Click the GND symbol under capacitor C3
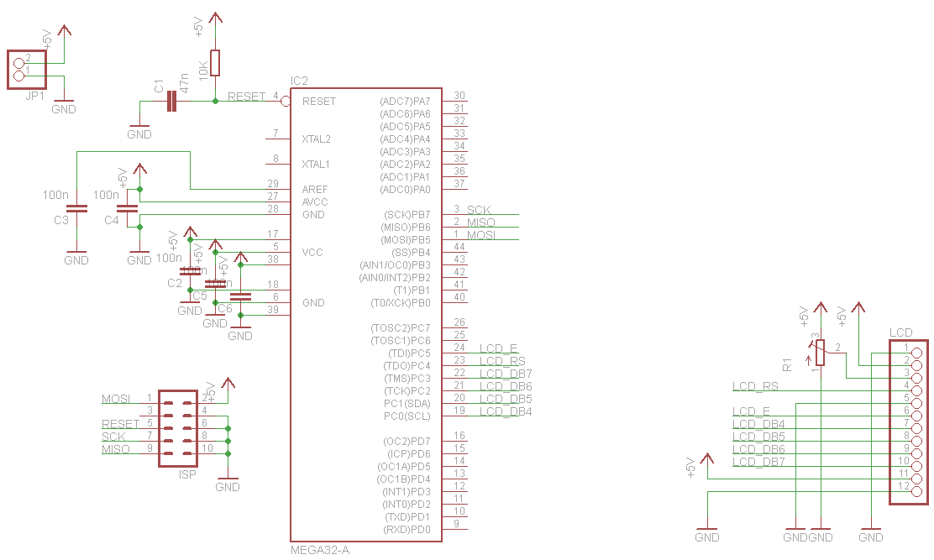The image size is (934, 560). (76, 257)
